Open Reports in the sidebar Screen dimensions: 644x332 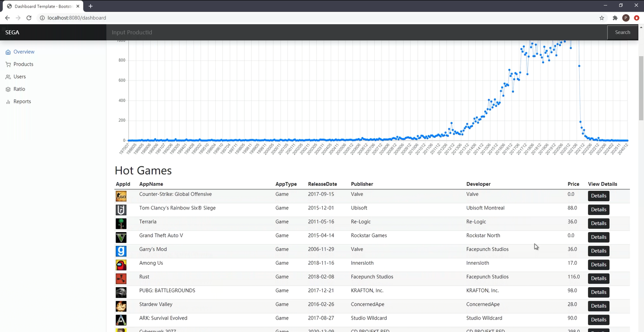tap(22, 102)
